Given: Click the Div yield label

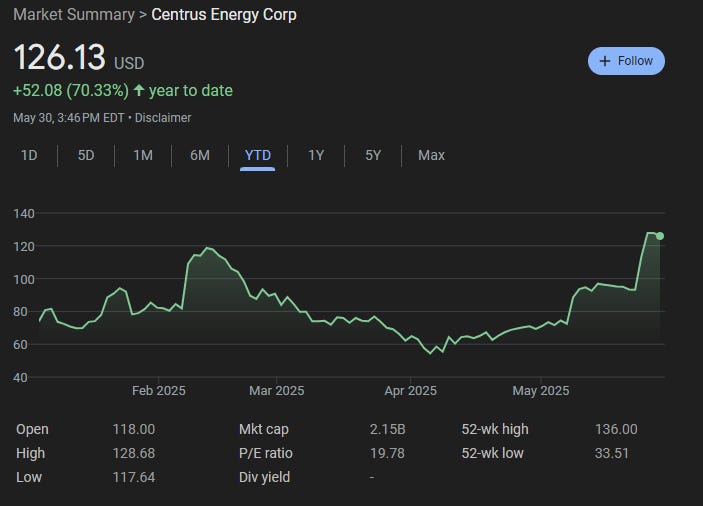Looking at the screenshot, I should (265, 477).
